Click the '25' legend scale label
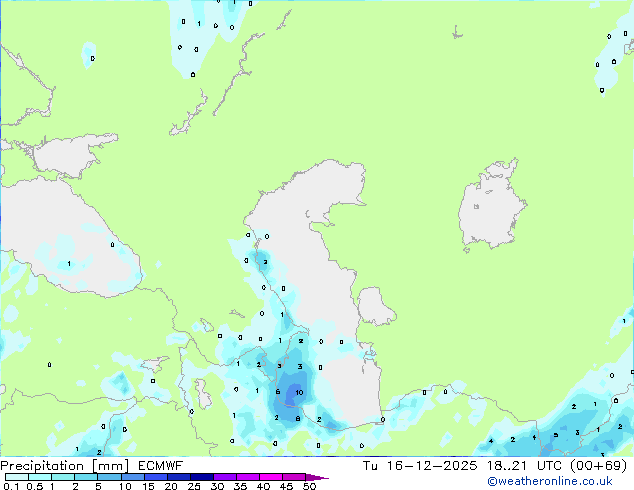The image size is (634, 490). 194,486
